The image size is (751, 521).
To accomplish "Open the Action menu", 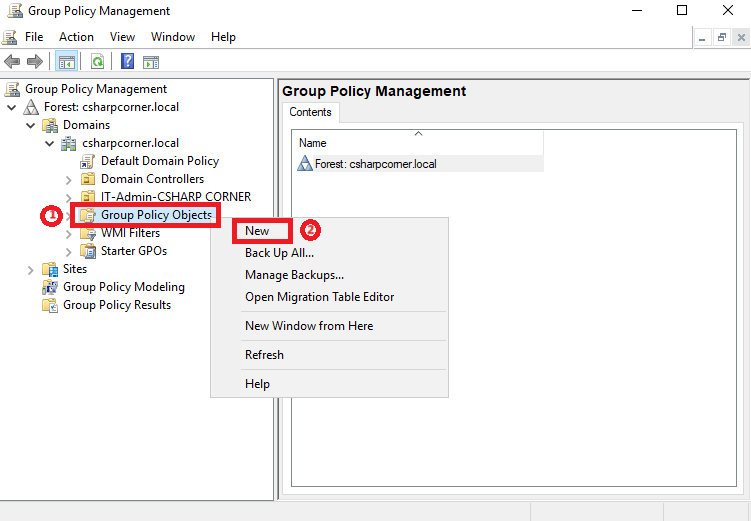I will coord(76,37).
